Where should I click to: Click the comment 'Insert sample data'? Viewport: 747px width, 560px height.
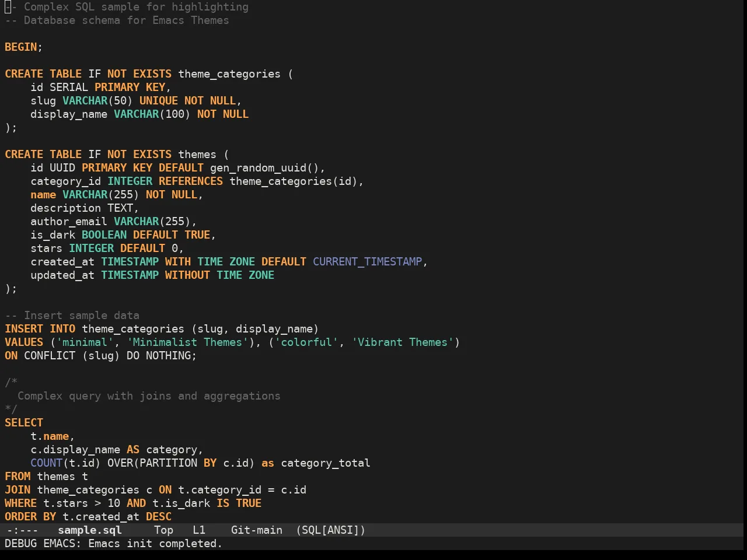(82, 316)
